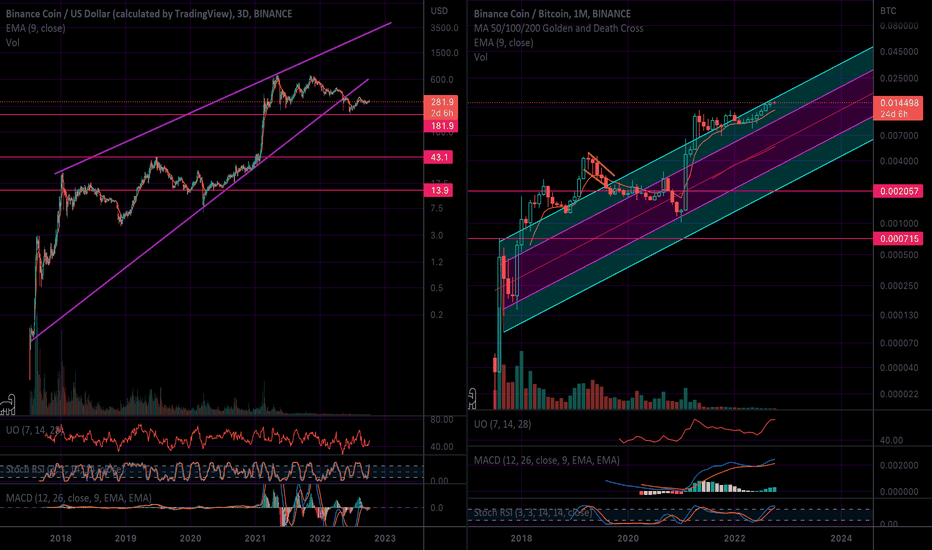Screen dimensions: 932x550
Task: Click the MACD indicator label on left chart
Action: 78,498
